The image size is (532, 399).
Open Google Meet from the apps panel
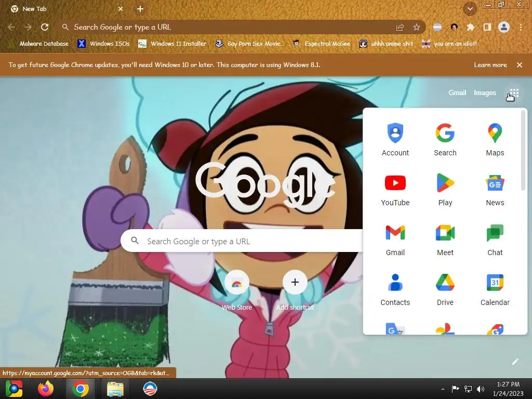(445, 240)
